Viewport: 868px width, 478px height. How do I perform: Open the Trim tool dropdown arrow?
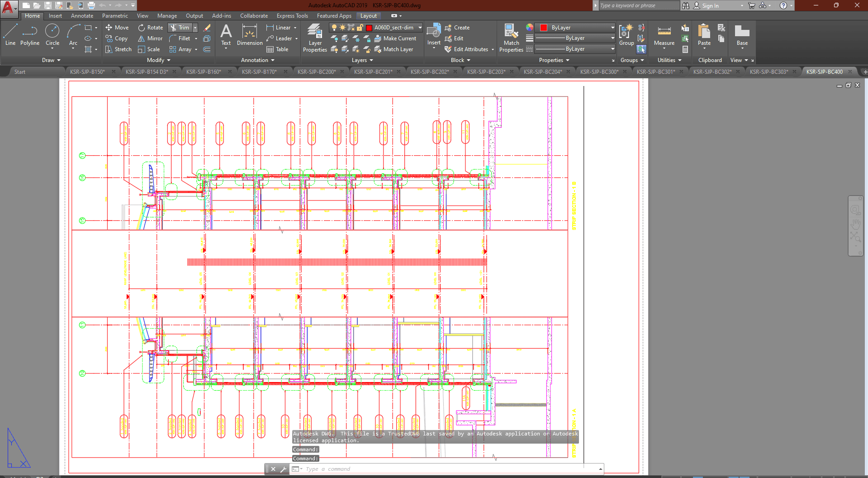pyautogui.click(x=195, y=28)
